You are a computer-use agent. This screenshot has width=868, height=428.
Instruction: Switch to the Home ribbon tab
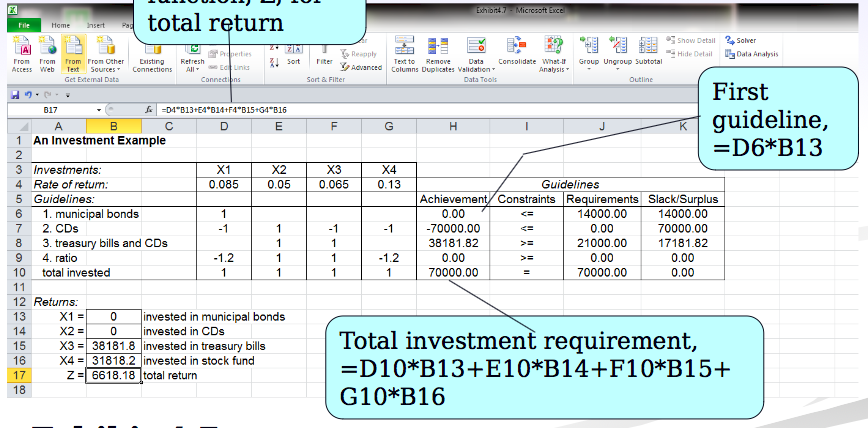point(60,25)
